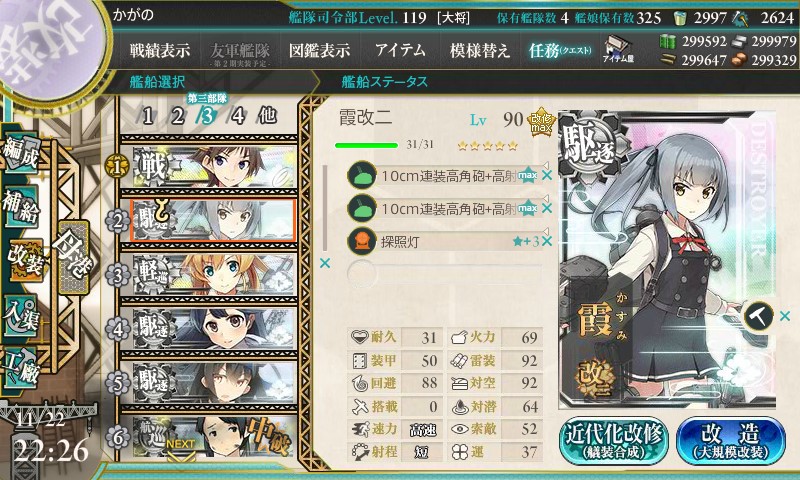Open 図鑑表示 encyclopedia menu
Screen dimensions: 800x480
pyautogui.click(x=319, y=50)
